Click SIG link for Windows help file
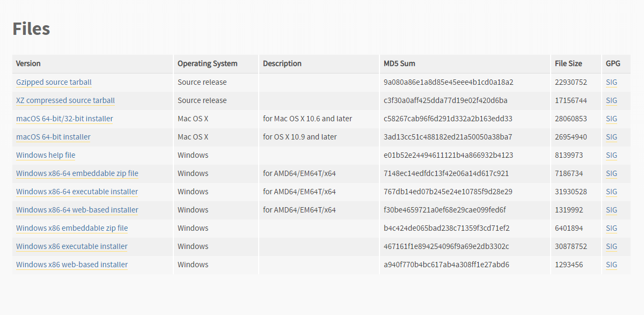Viewport: 644px width, 315px height. (x=611, y=155)
